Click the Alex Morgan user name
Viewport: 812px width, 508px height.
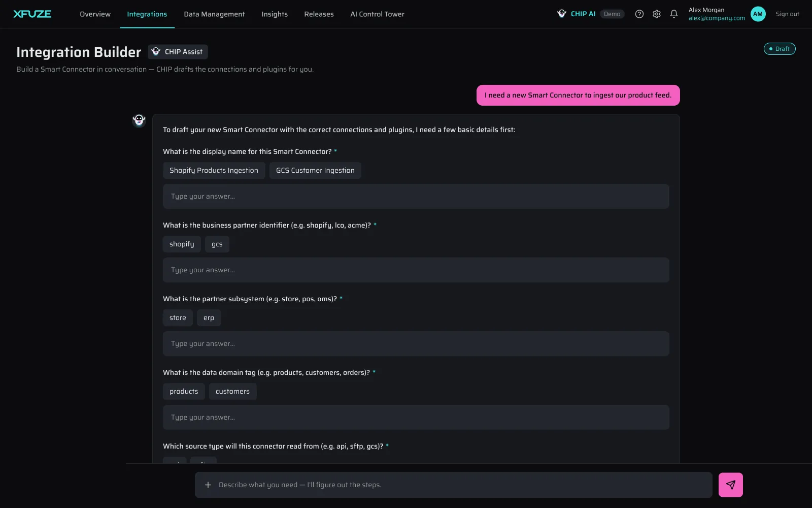706,10
